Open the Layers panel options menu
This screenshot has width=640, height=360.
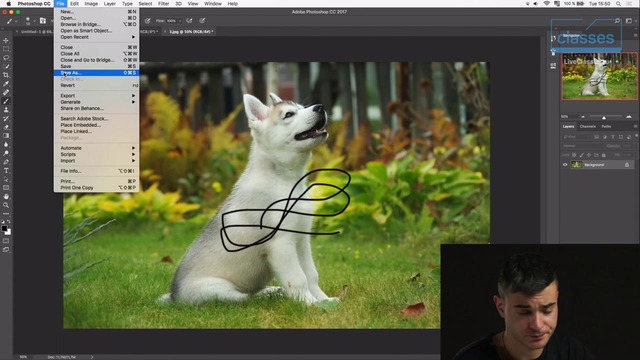635,127
